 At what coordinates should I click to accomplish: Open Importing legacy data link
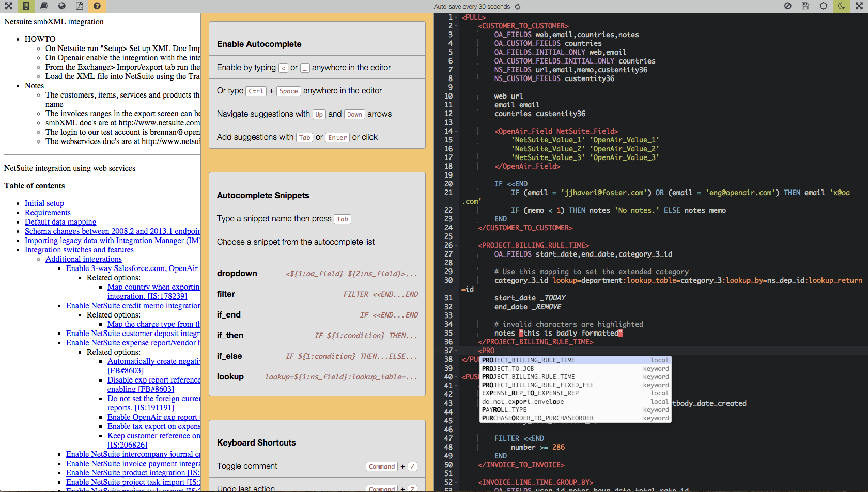coord(113,241)
